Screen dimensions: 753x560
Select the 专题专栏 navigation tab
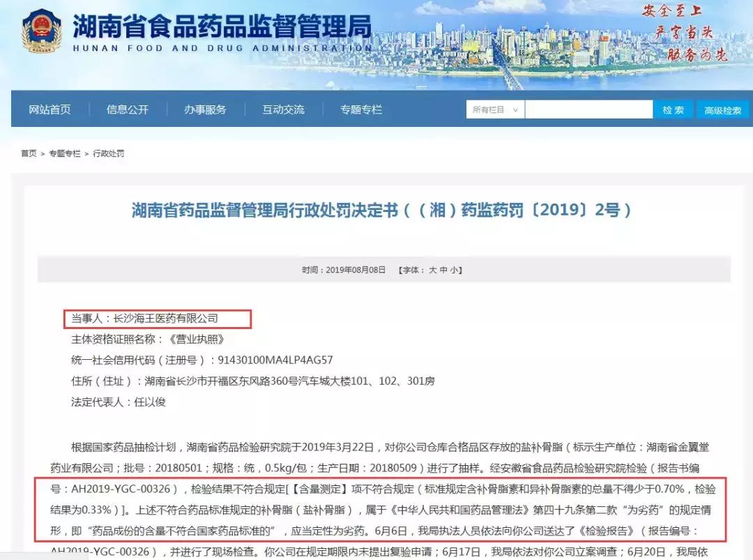pos(359,109)
